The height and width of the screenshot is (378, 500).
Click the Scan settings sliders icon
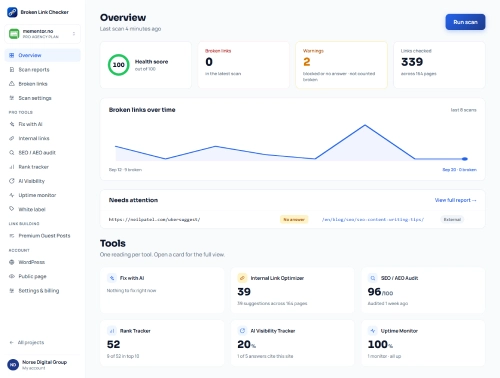(x=12, y=98)
